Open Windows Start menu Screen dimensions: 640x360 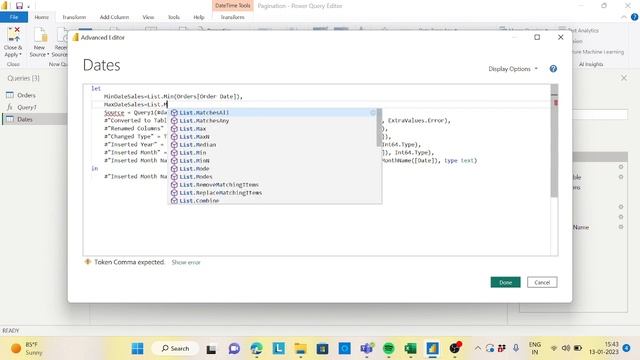138,349
